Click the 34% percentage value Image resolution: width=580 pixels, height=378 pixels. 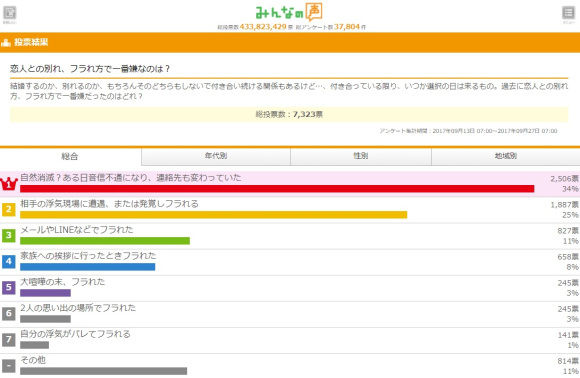tap(570, 189)
